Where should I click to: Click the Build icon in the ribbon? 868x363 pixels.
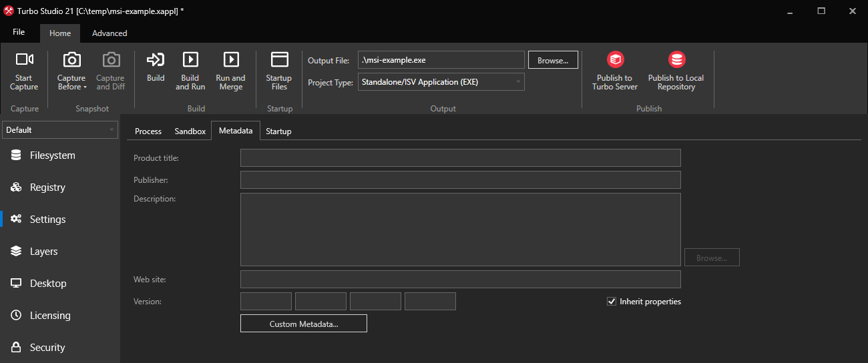click(156, 61)
